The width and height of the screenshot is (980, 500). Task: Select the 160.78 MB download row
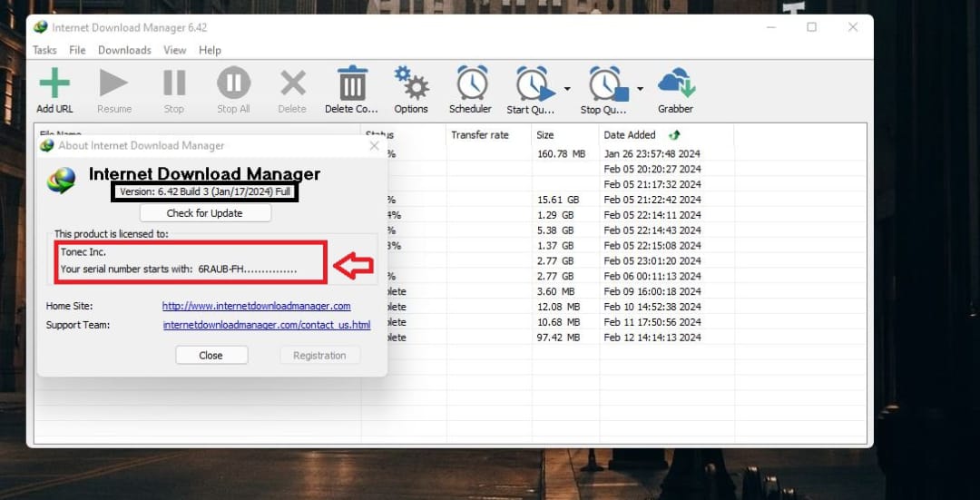pyautogui.click(x=560, y=154)
